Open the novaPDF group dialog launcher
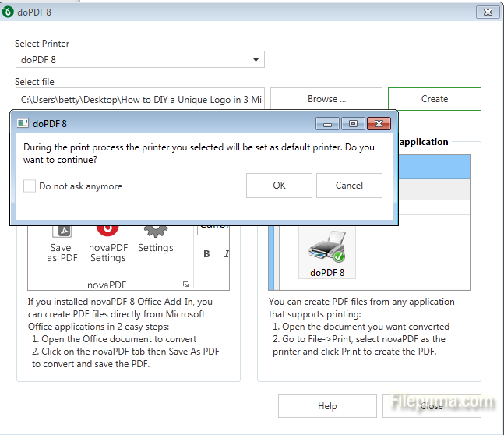This screenshot has width=504, height=435. 185,285
